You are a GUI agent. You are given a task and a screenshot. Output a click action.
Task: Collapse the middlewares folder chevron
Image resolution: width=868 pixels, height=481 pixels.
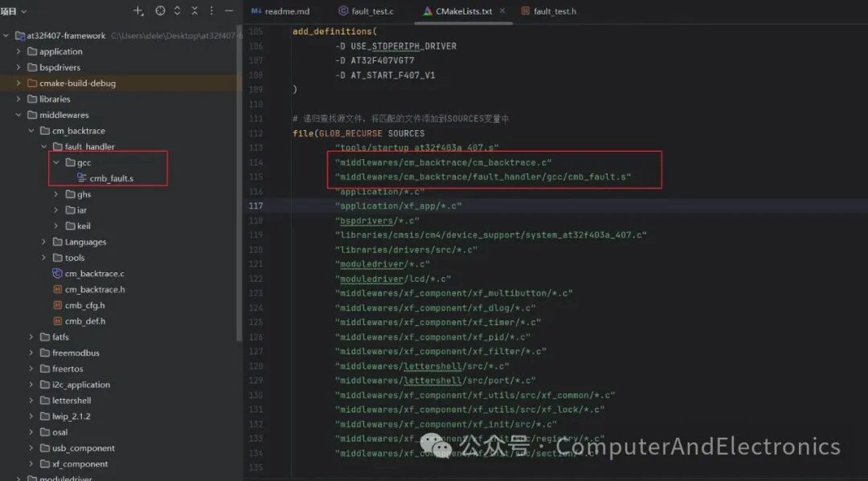coord(18,115)
